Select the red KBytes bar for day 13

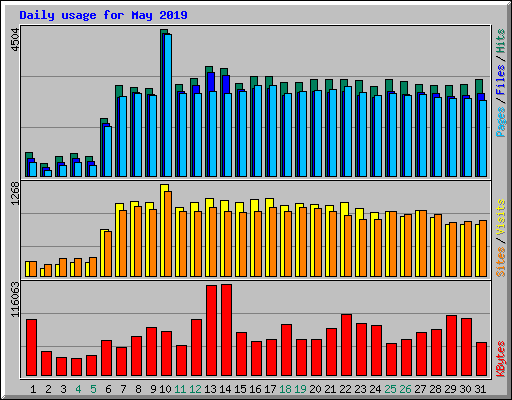point(211,330)
